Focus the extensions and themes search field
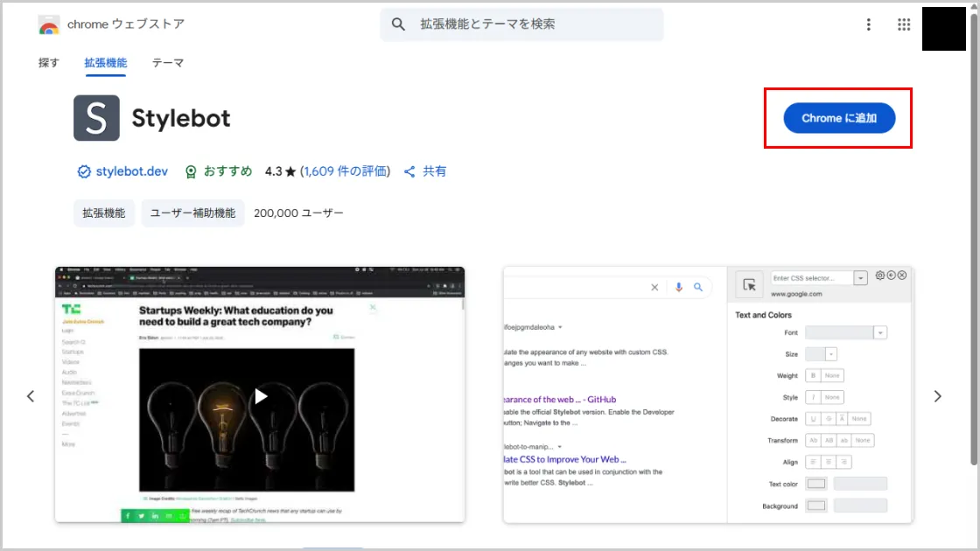The width and height of the screenshot is (980, 551). [x=521, y=24]
